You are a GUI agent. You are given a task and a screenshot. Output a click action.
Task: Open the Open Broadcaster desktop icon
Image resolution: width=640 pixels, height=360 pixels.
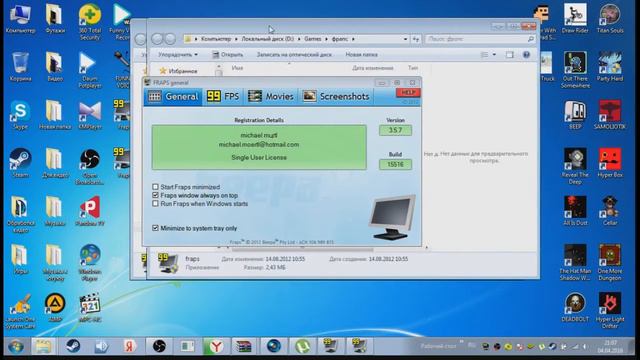[x=90, y=167]
